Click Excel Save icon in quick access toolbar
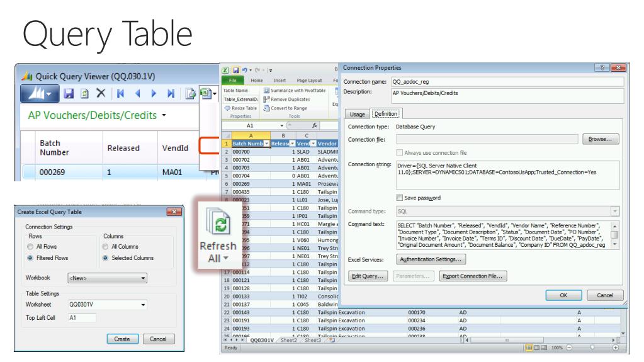The image size is (644, 362). (x=235, y=71)
